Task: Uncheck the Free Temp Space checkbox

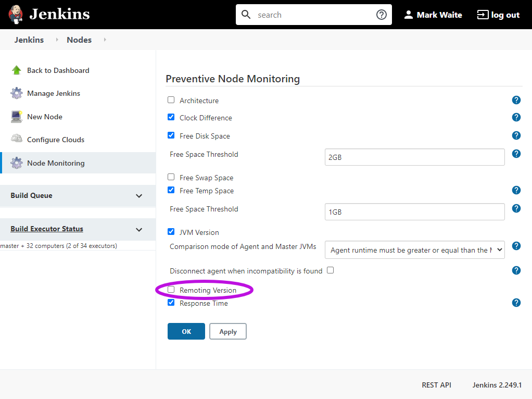Action: tap(171, 190)
